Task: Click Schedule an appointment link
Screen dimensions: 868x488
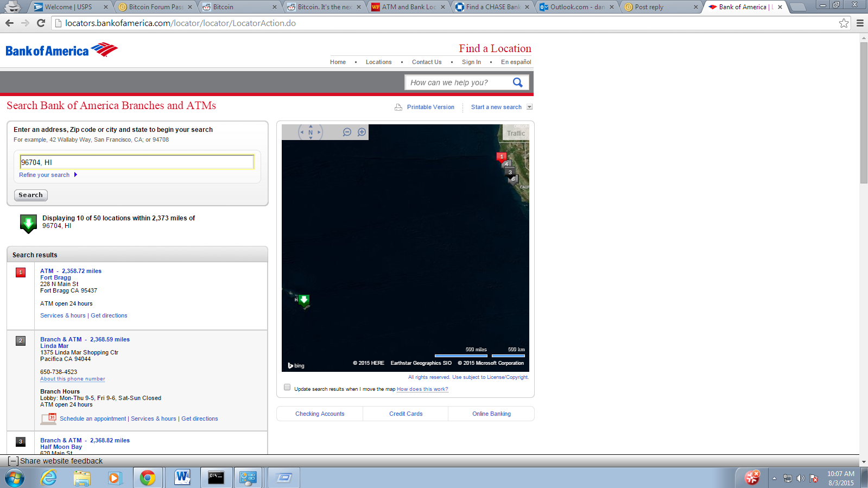Action: [93, 419]
